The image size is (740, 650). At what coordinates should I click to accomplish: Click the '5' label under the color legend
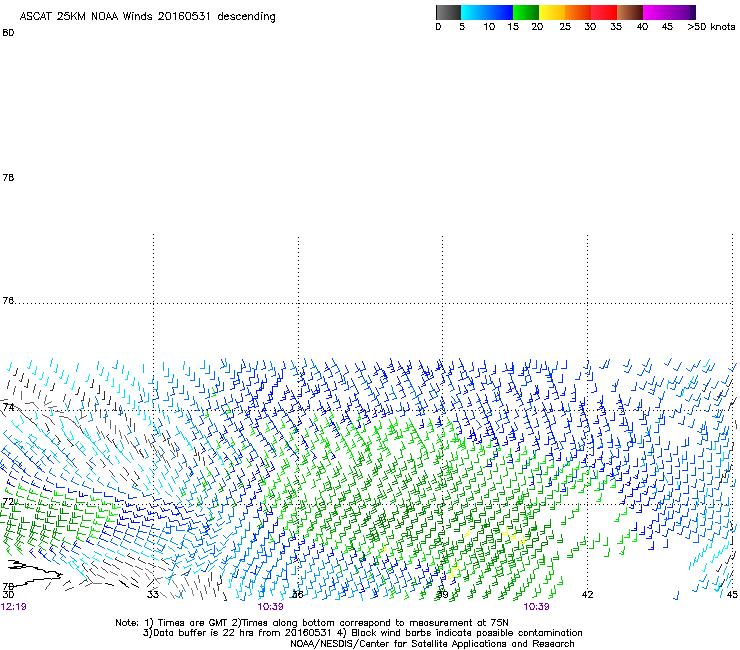click(x=462, y=27)
